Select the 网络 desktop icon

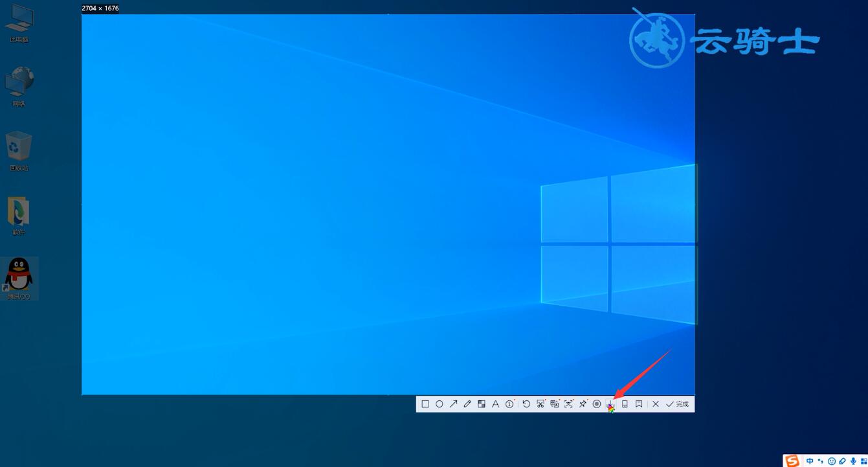(19, 86)
